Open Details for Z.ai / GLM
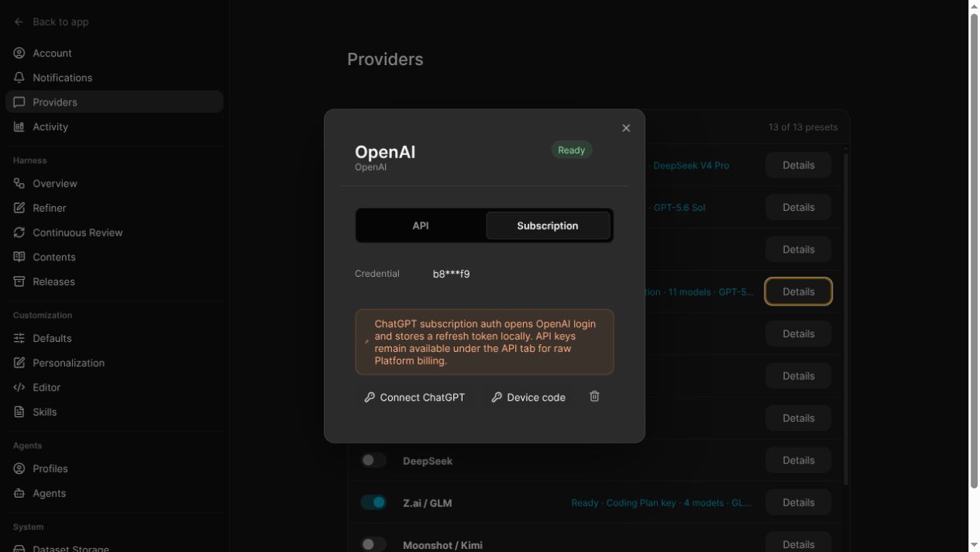980x552 pixels. (x=798, y=502)
